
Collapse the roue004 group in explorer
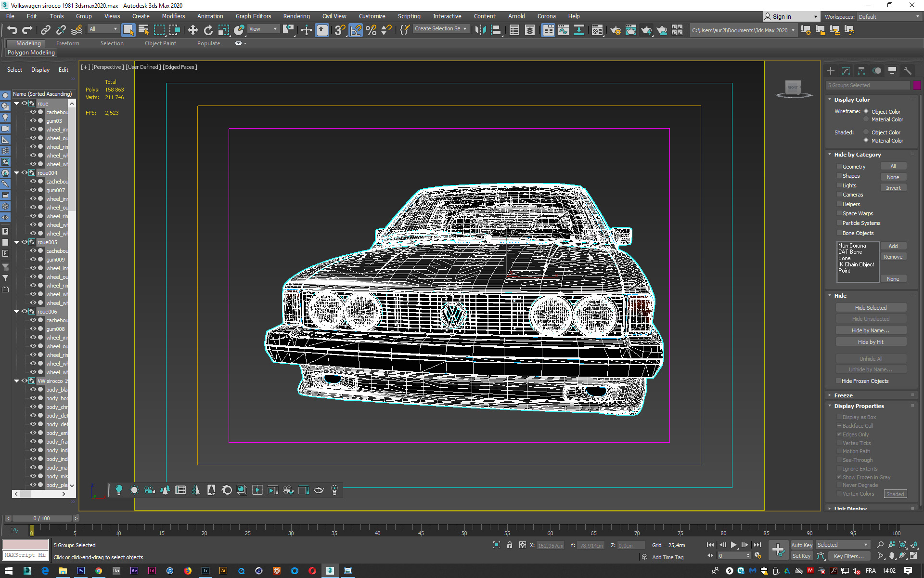point(17,173)
